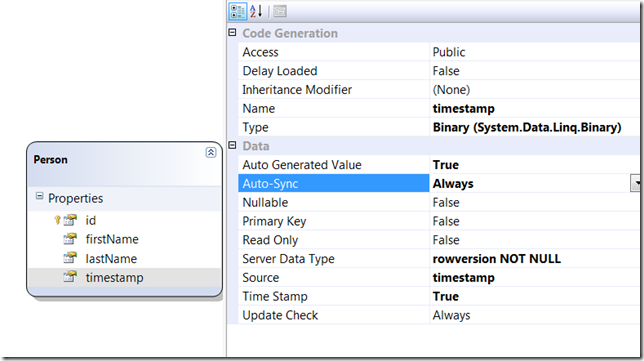The image size is (644, 361).
Task: Select the Delay Loaded property
Action: [x=280, y=71]
